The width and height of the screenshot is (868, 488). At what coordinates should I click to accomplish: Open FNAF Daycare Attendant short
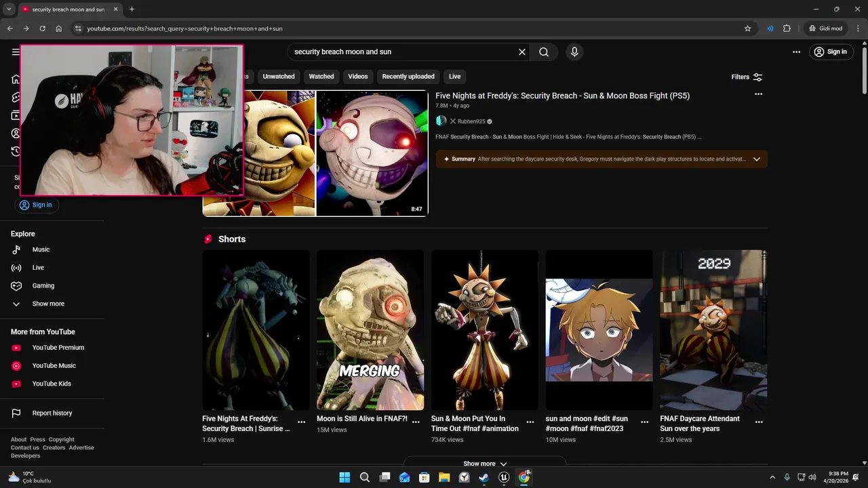pyautogui.click(x=713, y=330)
